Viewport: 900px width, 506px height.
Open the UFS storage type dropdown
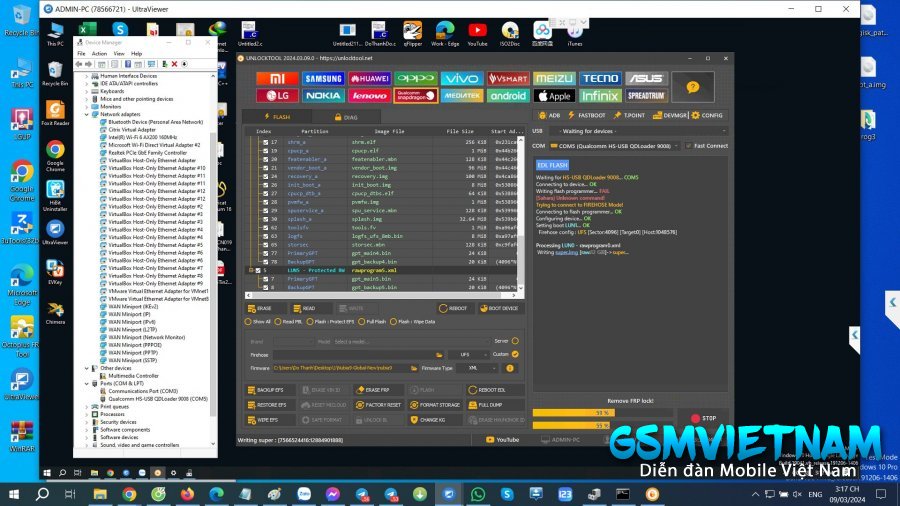click(468, 355)
